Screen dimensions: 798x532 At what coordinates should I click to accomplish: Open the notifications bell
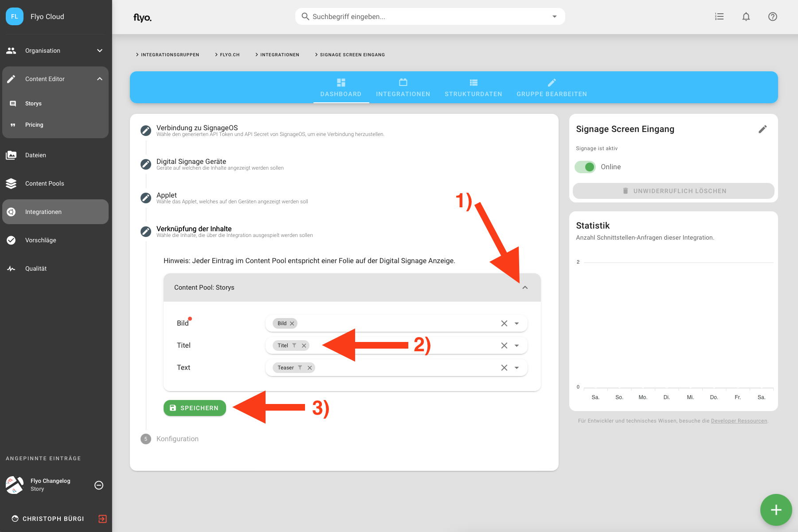(746, 16)
